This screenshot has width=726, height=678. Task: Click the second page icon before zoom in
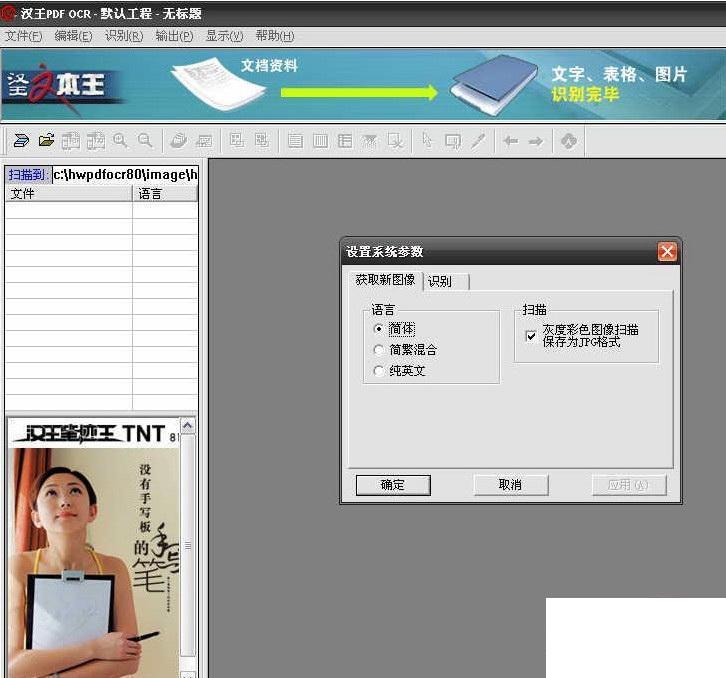(x=96, y=140)
